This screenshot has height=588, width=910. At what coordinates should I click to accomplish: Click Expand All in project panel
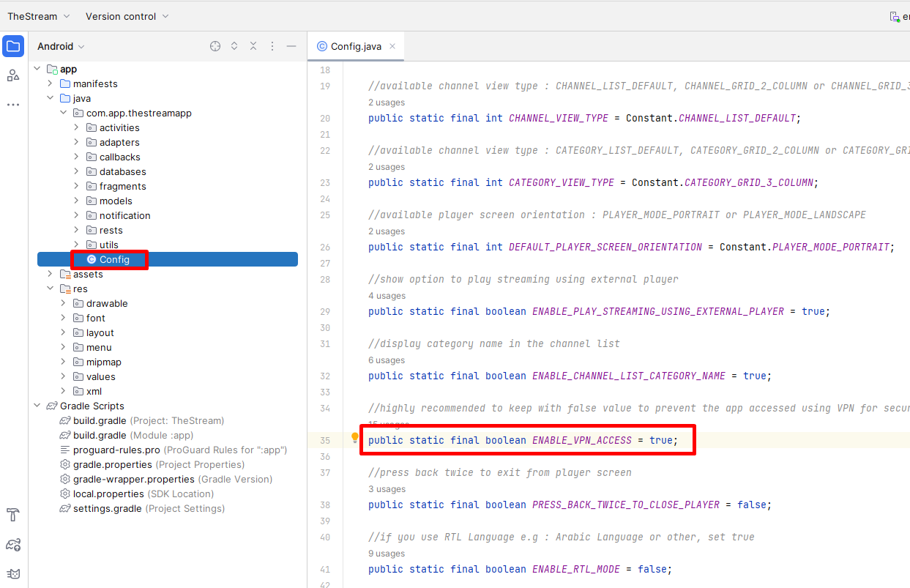point(234,46)
